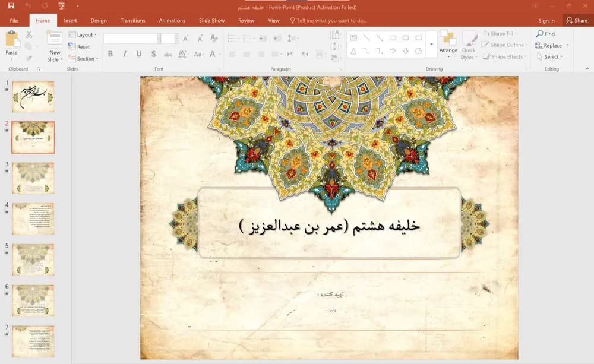This screenshot has height=364, width=594.
Task: Select the Right Arrow shape in gallery
Action: point(393,50)
